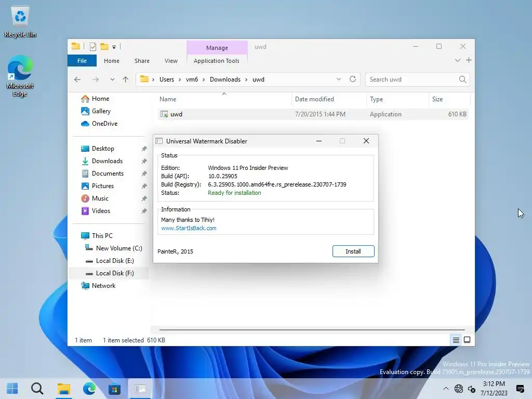532x399 pixels.
Task: Go forward with the right arrow
Action: [x=96, y=79]
